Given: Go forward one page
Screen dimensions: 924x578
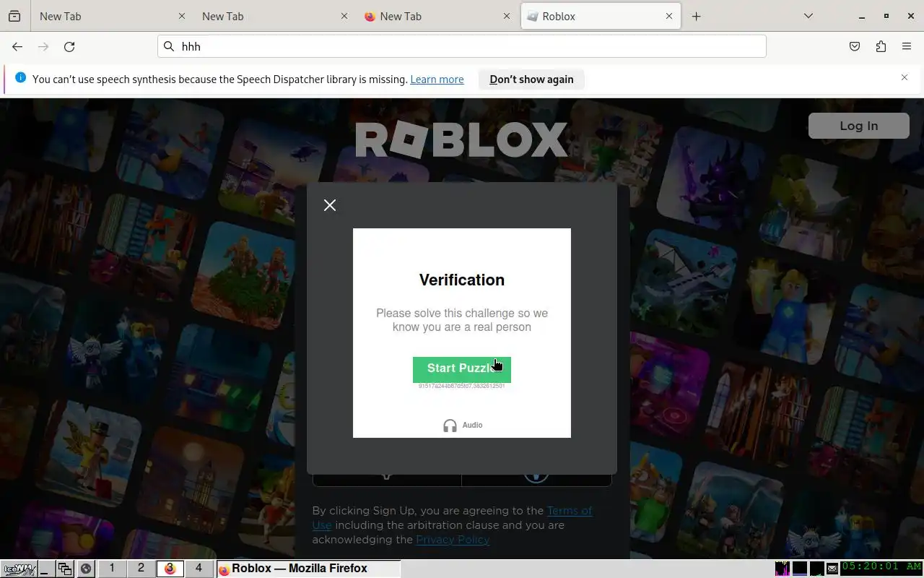Looking at the screenshot, I should (43, 46).
